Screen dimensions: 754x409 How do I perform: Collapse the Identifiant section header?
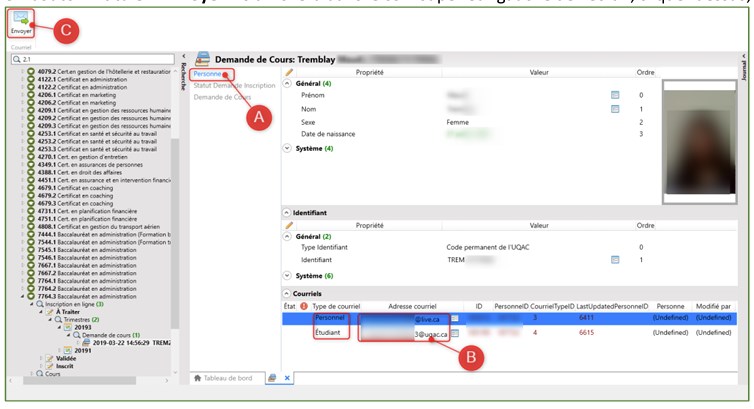[286, 213]
